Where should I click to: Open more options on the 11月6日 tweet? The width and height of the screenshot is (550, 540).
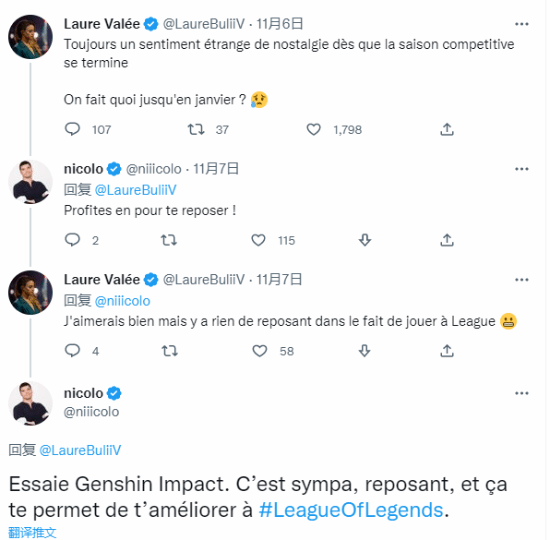522,24
